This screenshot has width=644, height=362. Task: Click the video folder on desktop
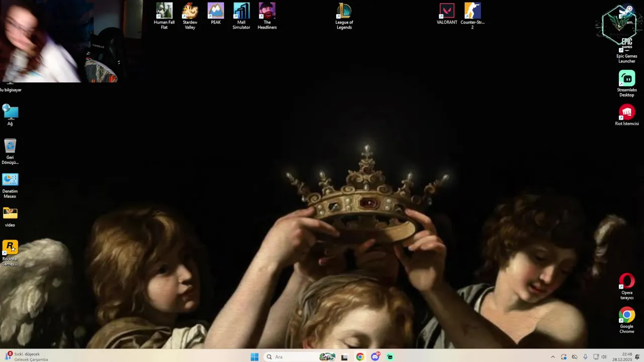10,217
